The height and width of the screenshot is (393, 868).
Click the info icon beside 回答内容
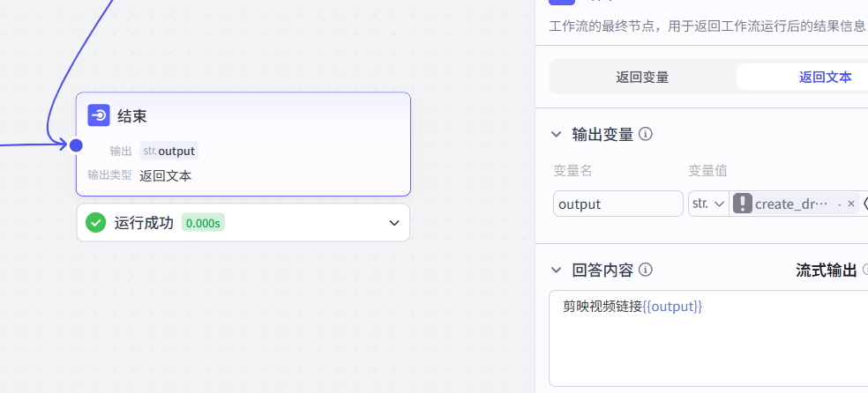(646, 270)
